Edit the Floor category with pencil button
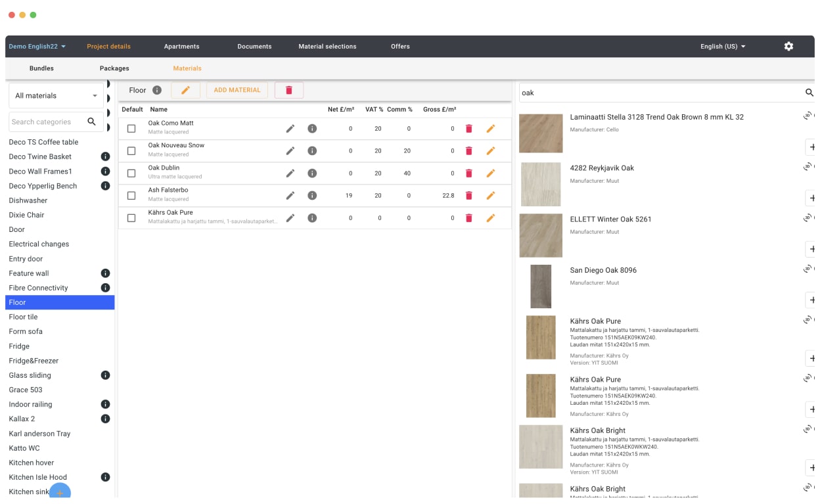820x504 pixels. click(185, 90)
